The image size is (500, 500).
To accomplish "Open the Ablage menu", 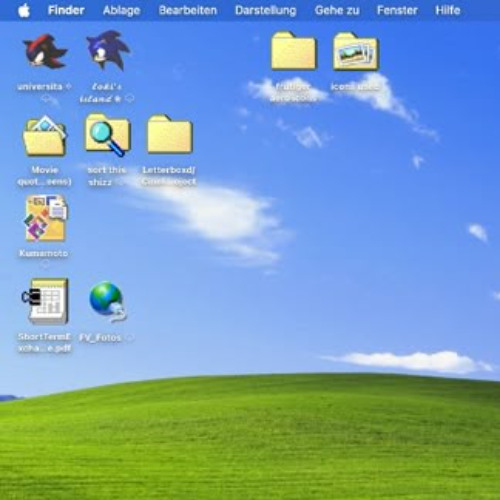I will coord(121,10).
